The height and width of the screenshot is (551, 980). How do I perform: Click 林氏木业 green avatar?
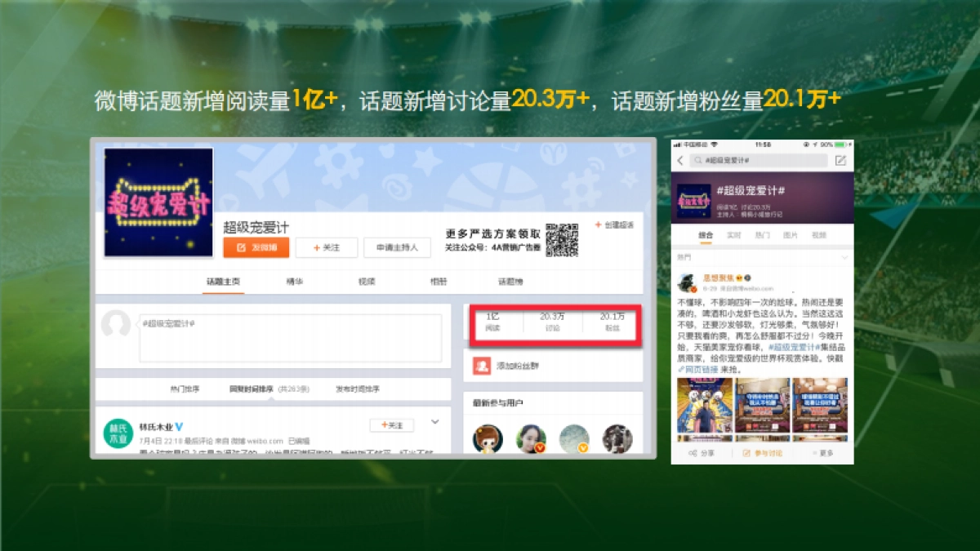(118, 433)
